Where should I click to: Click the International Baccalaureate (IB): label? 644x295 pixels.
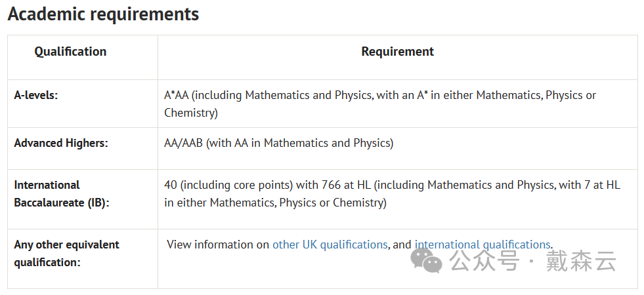pyautogui.click(x=62, y=193)
